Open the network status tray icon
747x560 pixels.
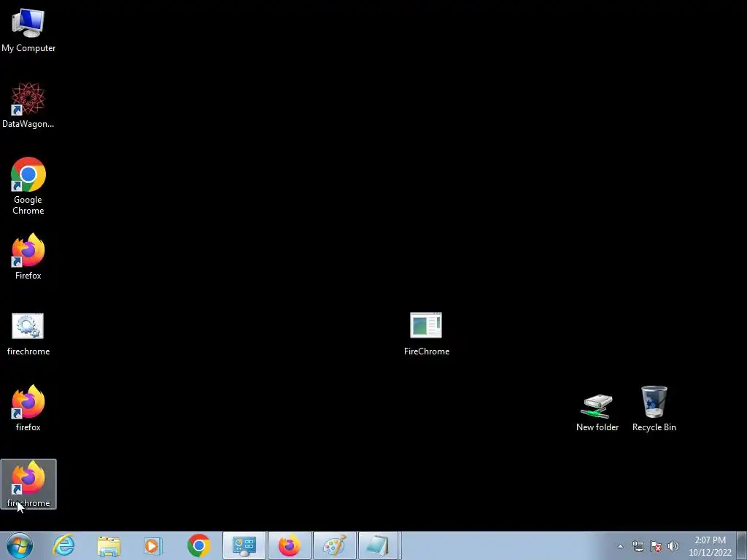pyautogui.click(x=638, y=546)
